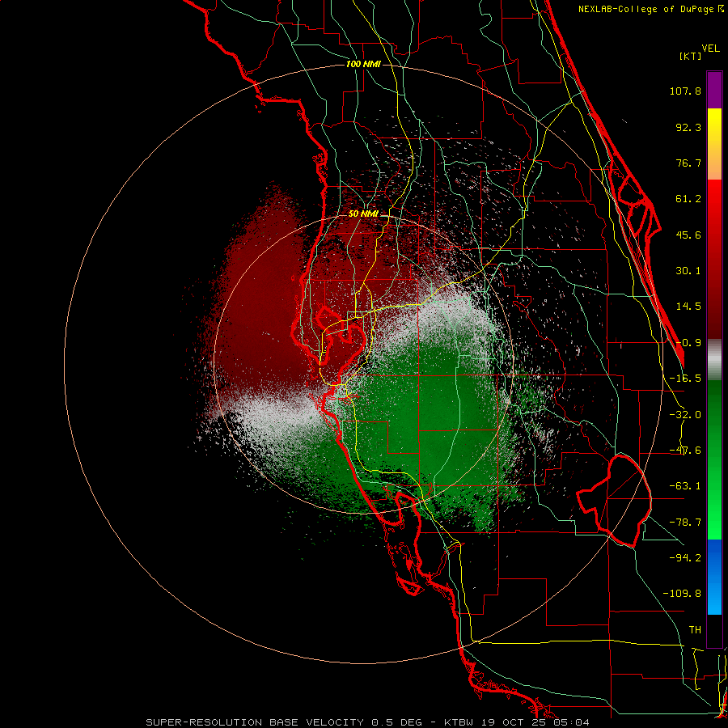Click the KTBW radar site identifier
This screenshot has width=728, height=728.
coord(460,722)
